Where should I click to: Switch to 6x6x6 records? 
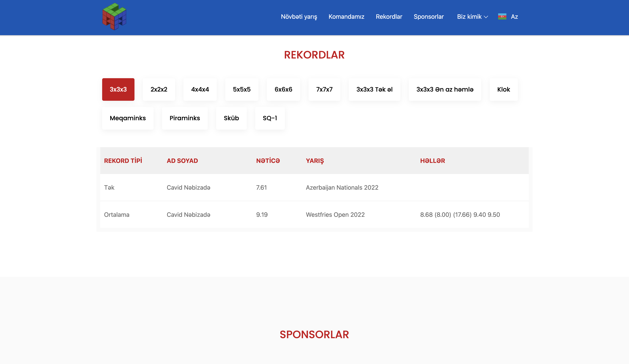[283, 89]
